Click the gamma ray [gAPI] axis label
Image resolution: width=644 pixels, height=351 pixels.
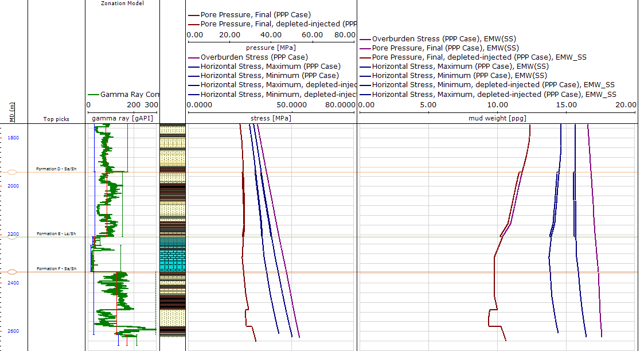(122, 119)
